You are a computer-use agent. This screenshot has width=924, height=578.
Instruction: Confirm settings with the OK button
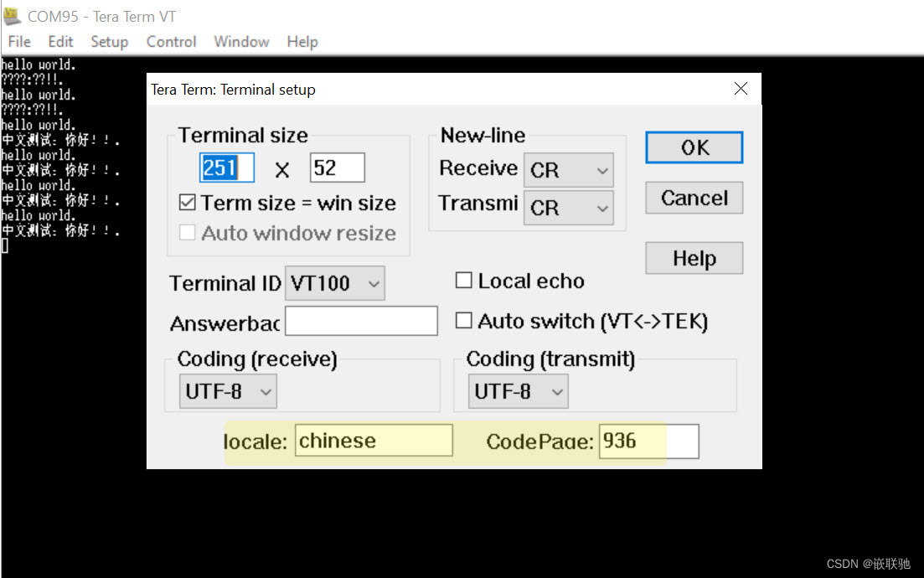click(x=694, y=147)
